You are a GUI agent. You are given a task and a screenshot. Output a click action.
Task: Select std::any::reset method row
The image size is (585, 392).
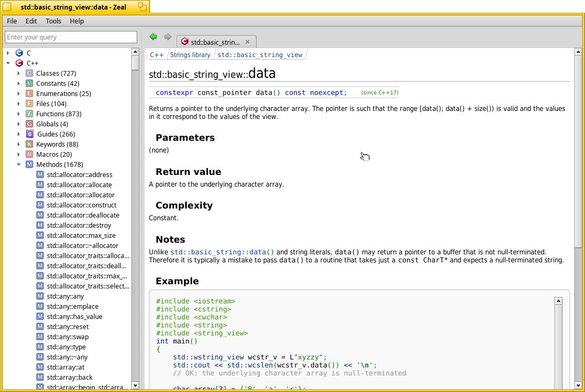[x=68, y=326]
